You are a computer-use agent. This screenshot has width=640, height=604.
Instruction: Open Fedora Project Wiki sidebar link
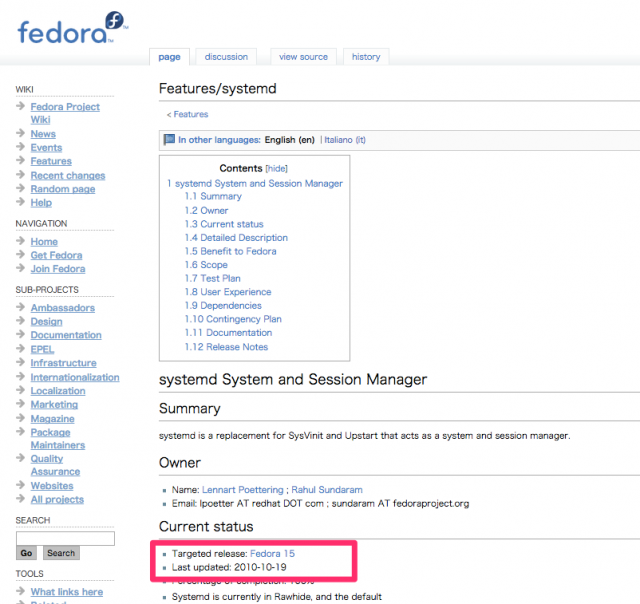pyautogui.click(x=65, y=113)
